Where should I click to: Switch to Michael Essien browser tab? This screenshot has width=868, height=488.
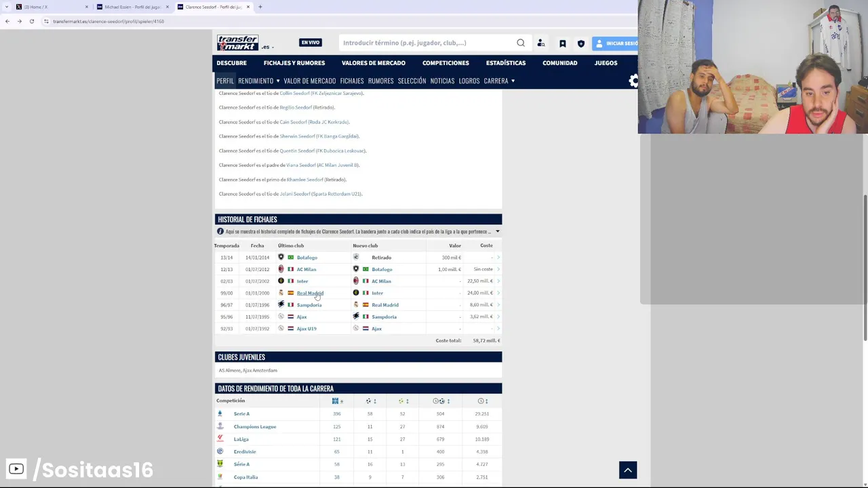(x=132, y=7)
